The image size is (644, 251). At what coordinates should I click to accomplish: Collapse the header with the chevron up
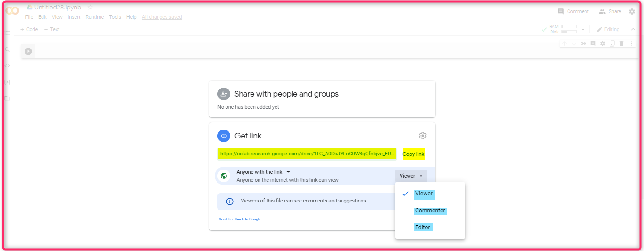coord(633,29)
